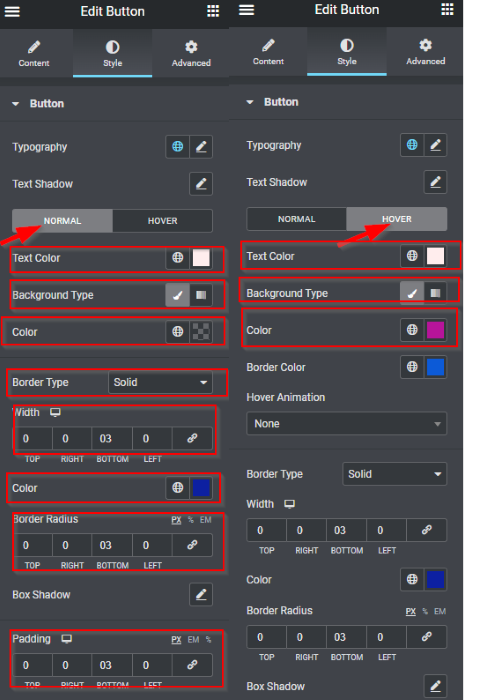Pick magenta hover background Color swatch

tap(435, 330)
